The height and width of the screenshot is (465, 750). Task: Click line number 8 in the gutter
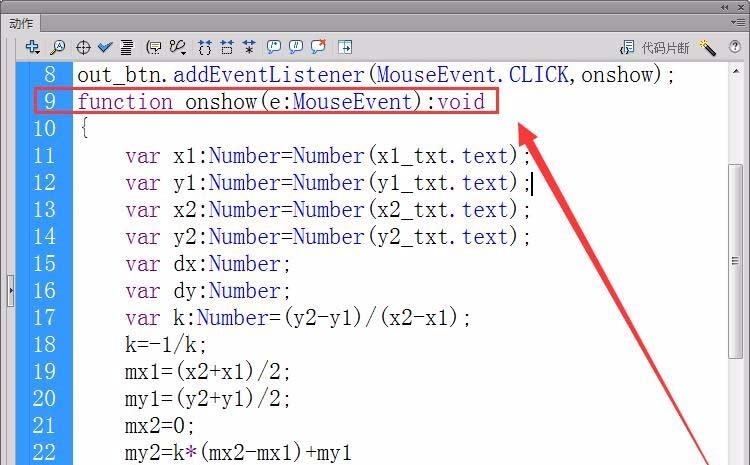[50, 75]
